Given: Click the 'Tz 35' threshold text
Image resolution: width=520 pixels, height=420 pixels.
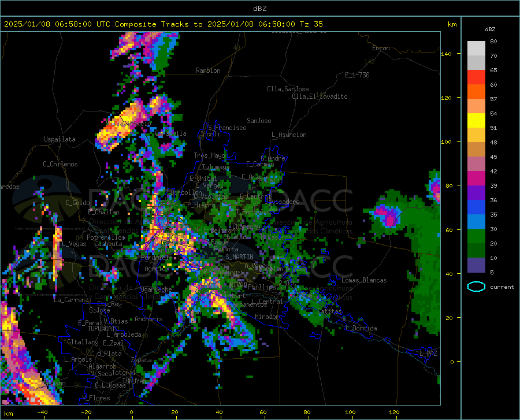Looking at the screenshot, I should (311, 24).
